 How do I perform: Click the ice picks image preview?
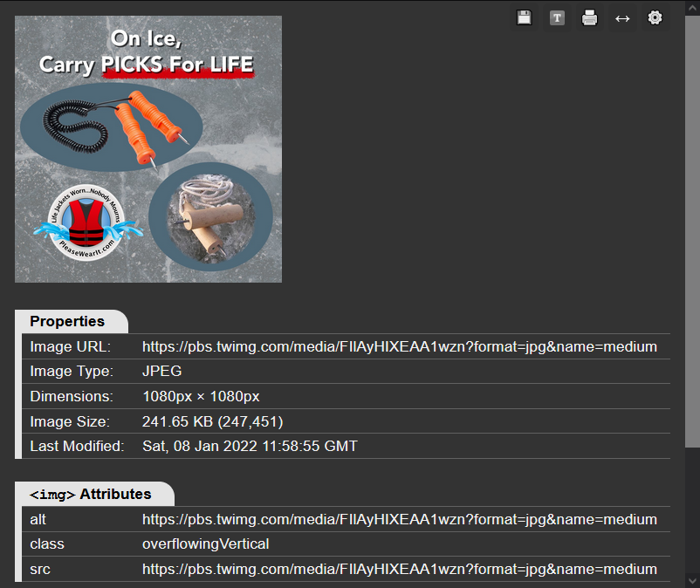148,149
